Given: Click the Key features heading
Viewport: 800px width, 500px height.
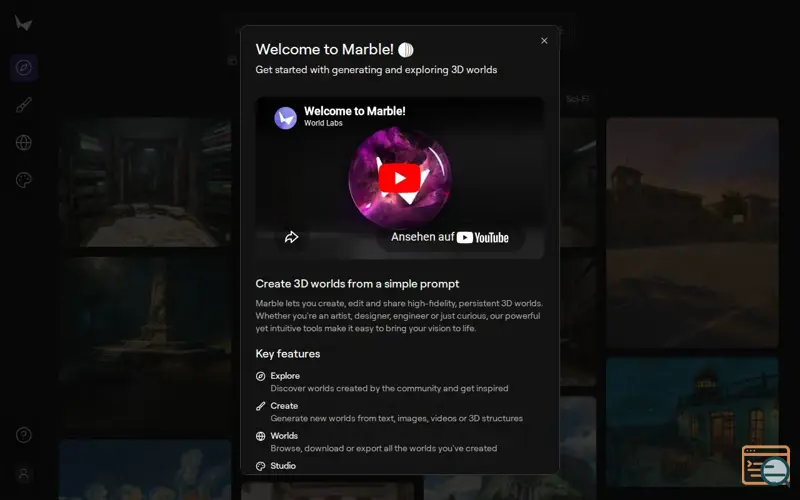Looking at the screenshot, I should pyautogui.click(x=288, y=354).
